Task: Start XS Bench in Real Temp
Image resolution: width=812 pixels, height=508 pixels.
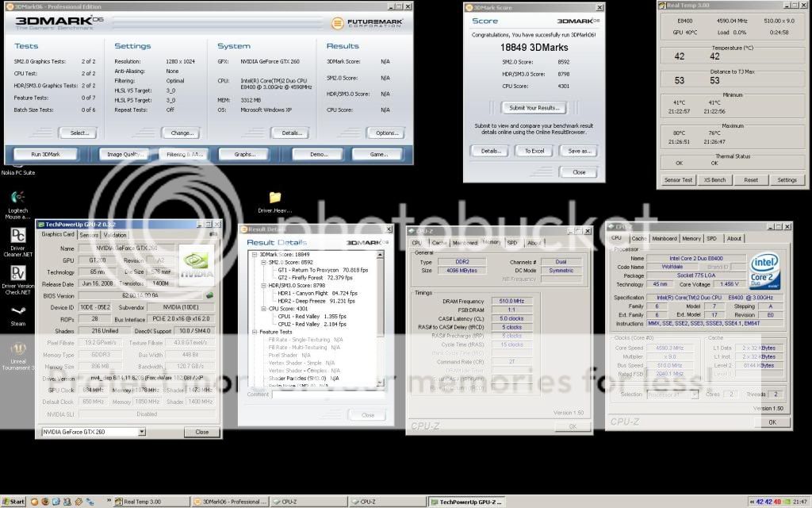Action: pyautogui.click(x=714, y=180)
